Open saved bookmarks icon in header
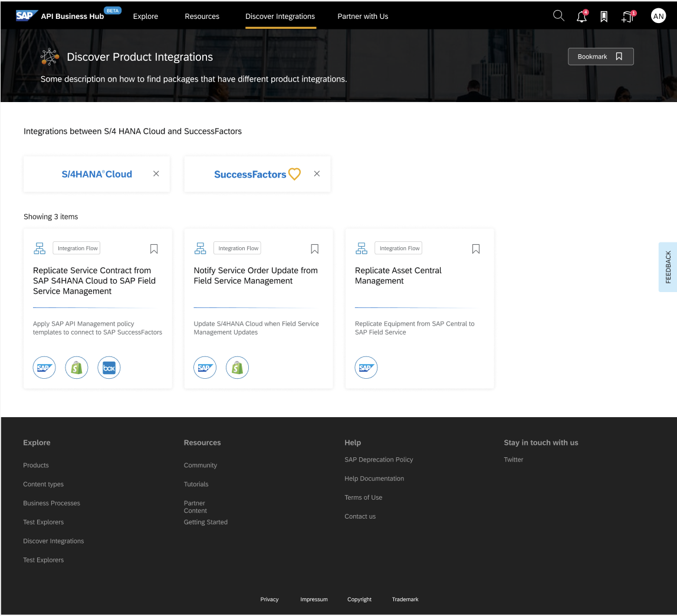677x616 pixels. coord(604,17)
